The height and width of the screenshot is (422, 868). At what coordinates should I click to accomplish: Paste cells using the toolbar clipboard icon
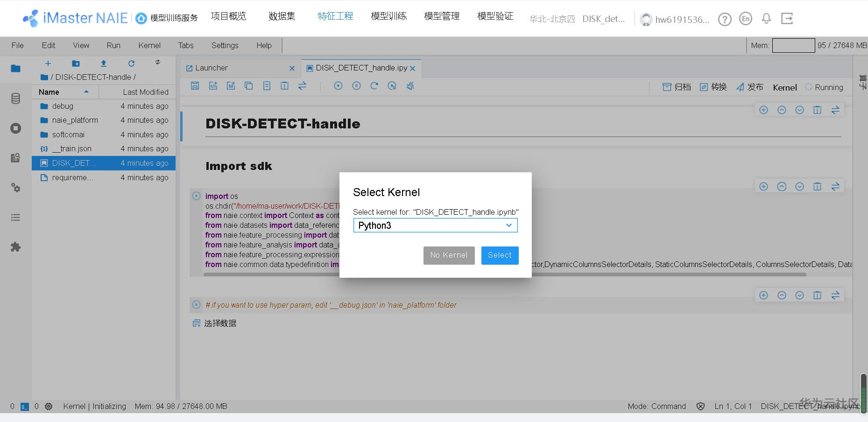267,86
